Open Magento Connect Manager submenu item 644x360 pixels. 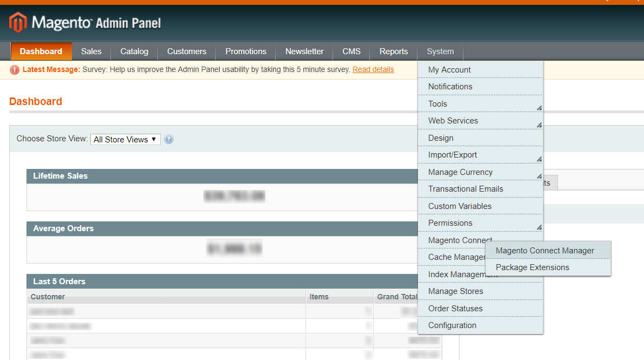click(548, 251)
